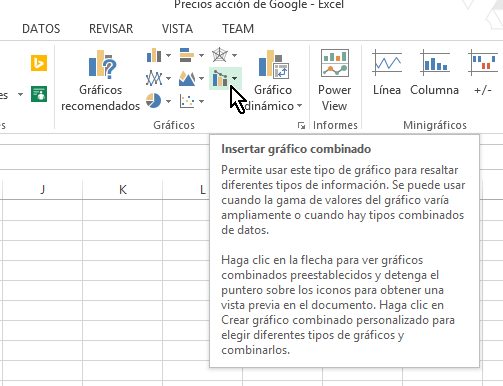The image size is (503, 386).
Task: Select column K header
Action: [x=123, y=190]
